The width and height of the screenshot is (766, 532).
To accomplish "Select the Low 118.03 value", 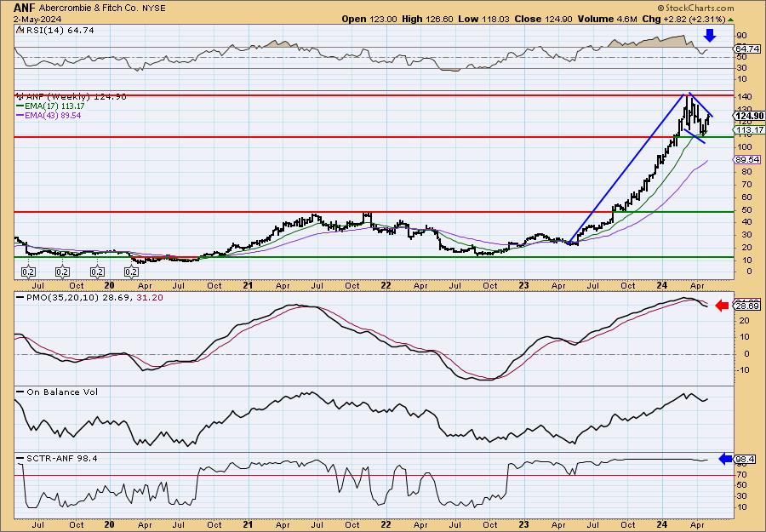I will click(484, 19).
